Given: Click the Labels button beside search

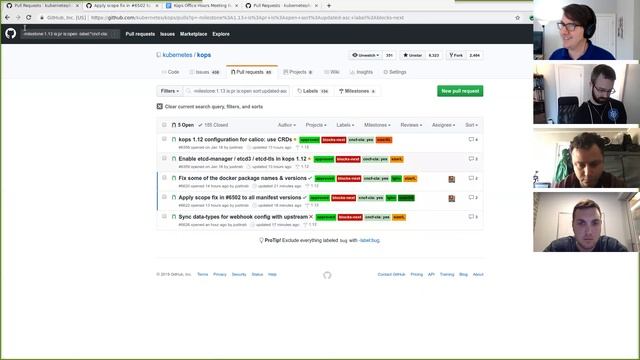Looking at the screenshot, I should [x=313, y=91].
